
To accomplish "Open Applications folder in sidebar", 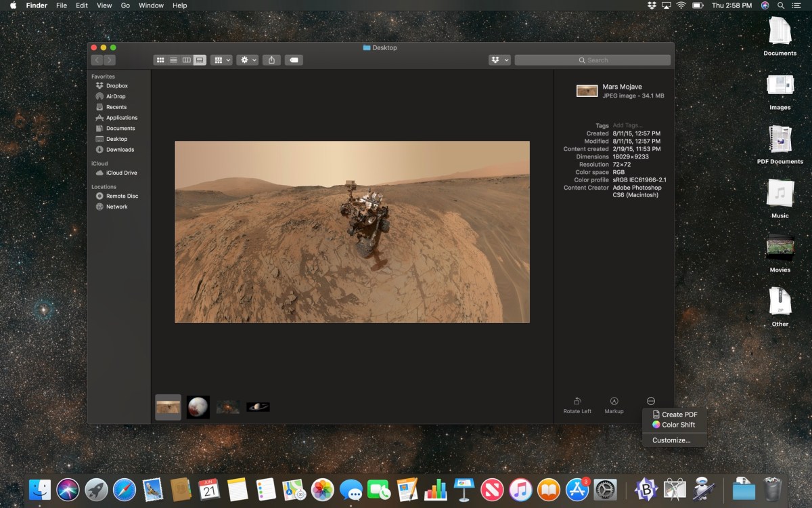I will pyautogui.click(x=121, y=118).
